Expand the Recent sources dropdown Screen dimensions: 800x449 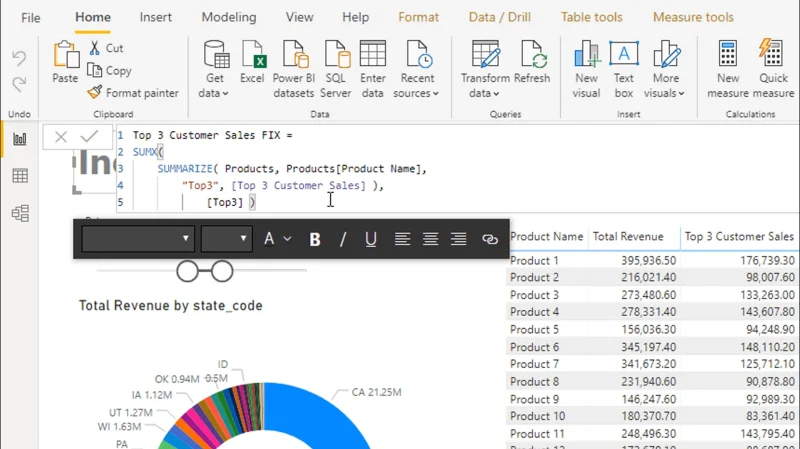(416, 69)
